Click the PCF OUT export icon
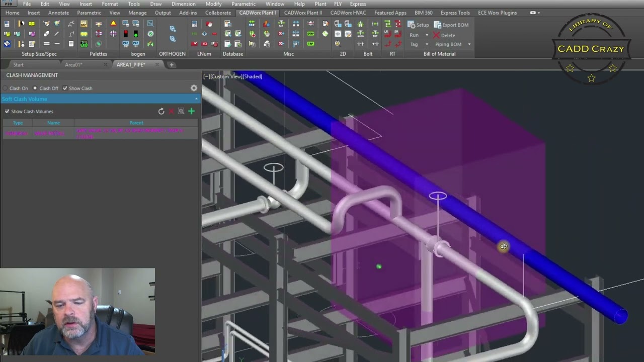This screenshot has height=362, width=644. click(x=125, y=44)
